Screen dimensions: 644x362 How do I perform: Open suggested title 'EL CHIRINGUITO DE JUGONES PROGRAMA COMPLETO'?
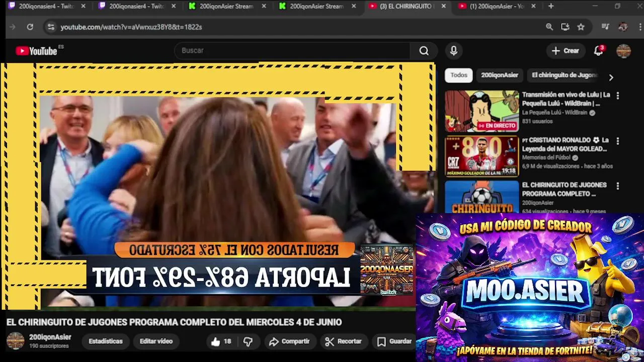[565, 189]
